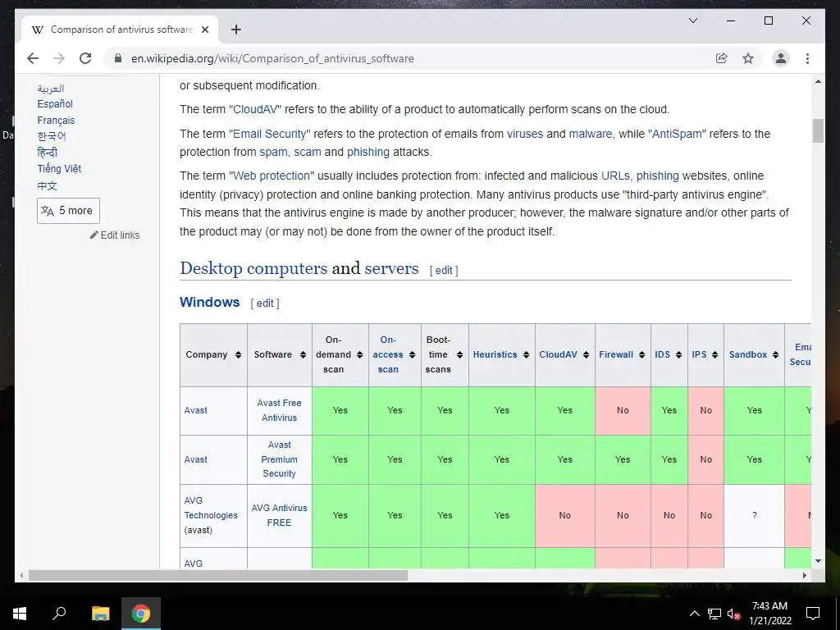Select the Comparison of antivirus software tab

[x=121, y=30]
